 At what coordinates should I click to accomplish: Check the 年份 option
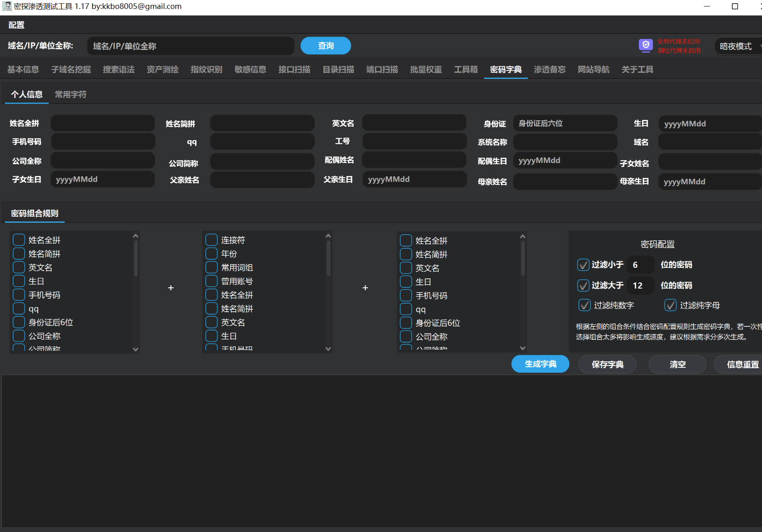click(x=211, y=254)
